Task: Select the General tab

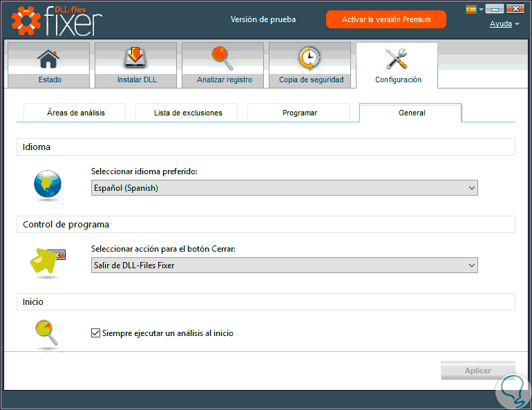Action: (x=410, y=113)
